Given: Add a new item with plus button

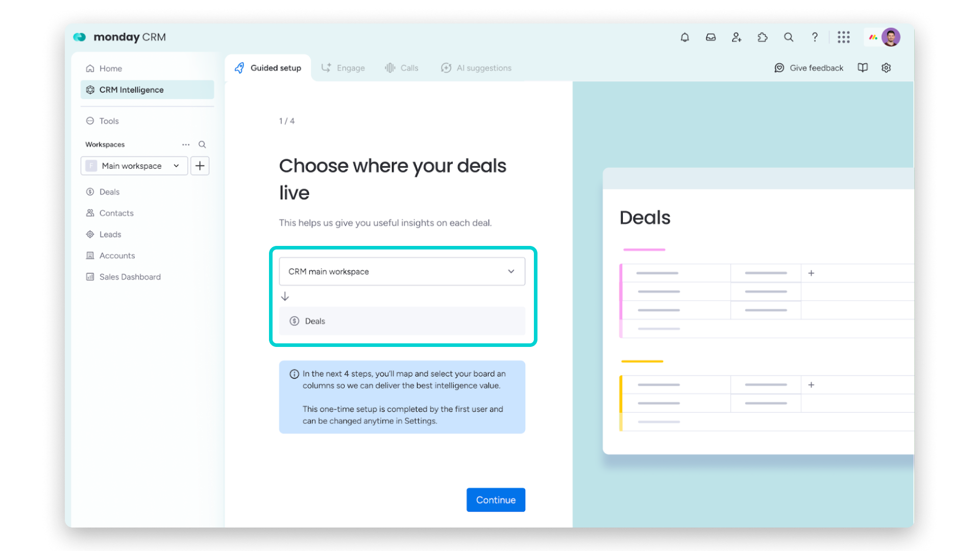Looking at the screenshot, I should [200, 166].
